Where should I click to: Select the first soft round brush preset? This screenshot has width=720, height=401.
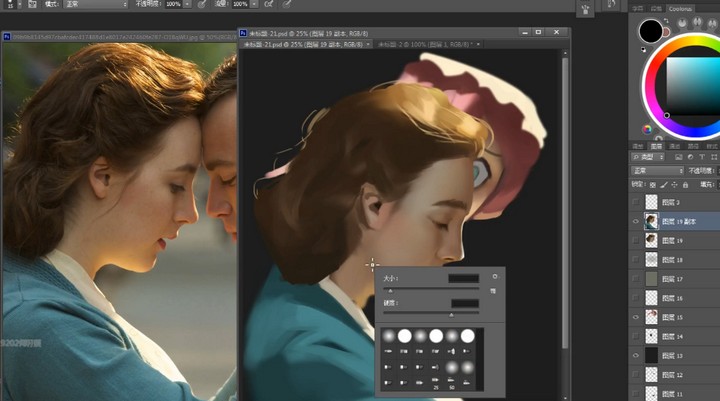(x=389, y=337)
